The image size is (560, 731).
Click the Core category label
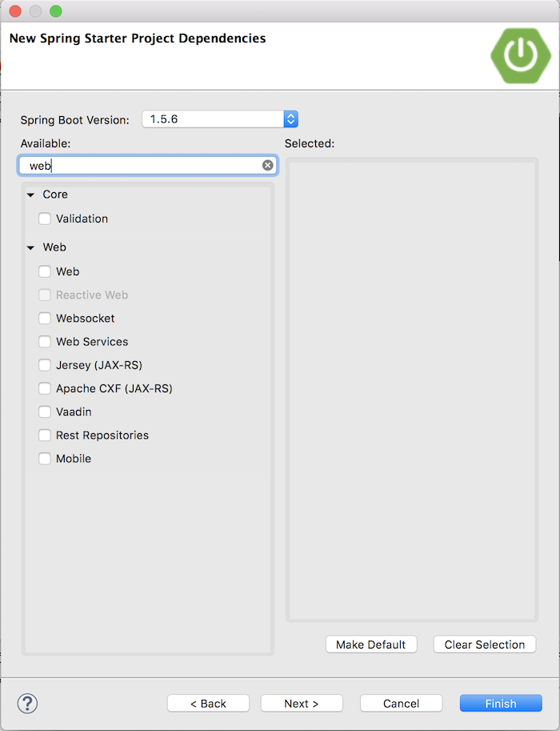[x=55, y=195]
